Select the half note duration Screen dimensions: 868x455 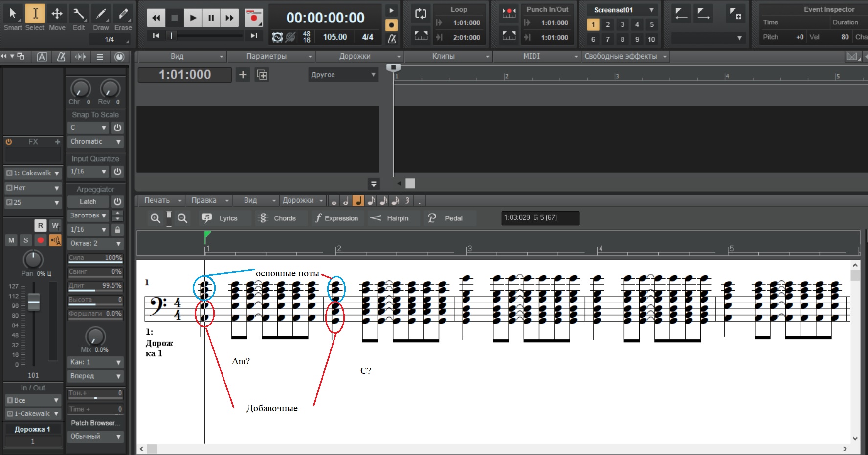346,201
